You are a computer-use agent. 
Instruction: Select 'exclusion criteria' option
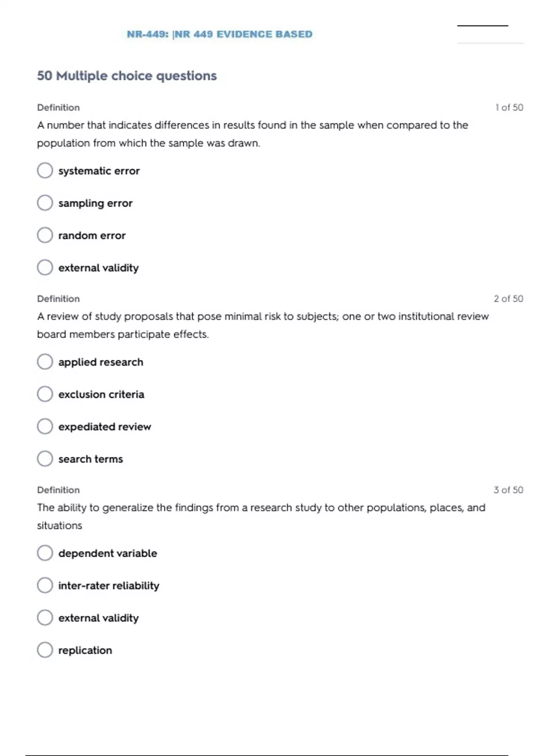coord(45,394)
